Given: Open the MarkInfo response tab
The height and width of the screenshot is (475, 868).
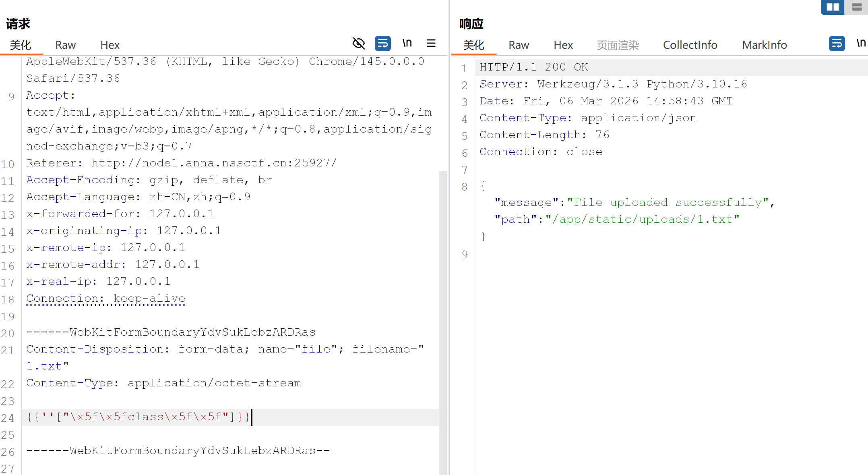Looking at the screenshot, I should (764, 45).
